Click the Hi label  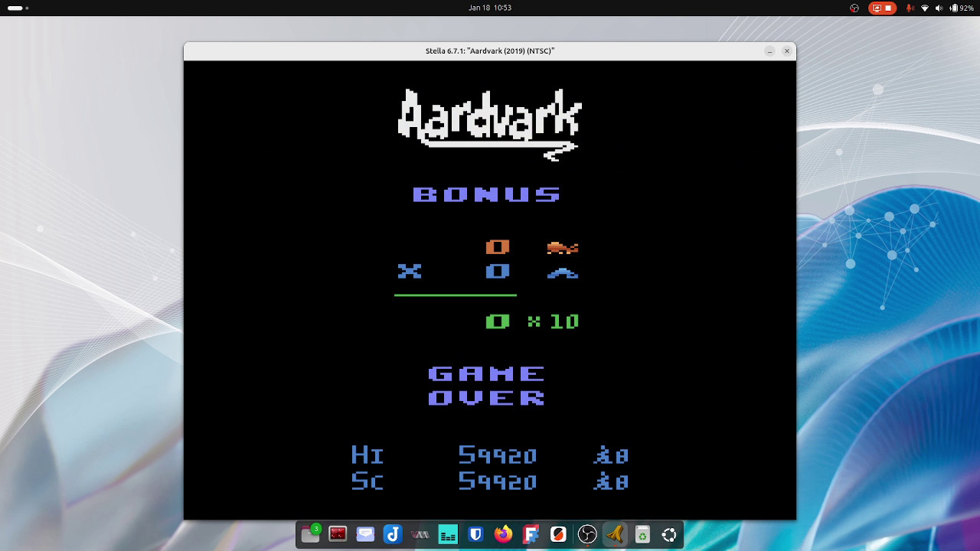367,455
